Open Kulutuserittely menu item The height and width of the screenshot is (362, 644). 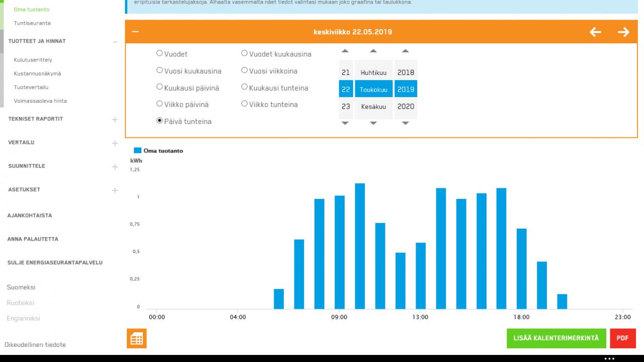pyautogui.click(x=33, y=60)
